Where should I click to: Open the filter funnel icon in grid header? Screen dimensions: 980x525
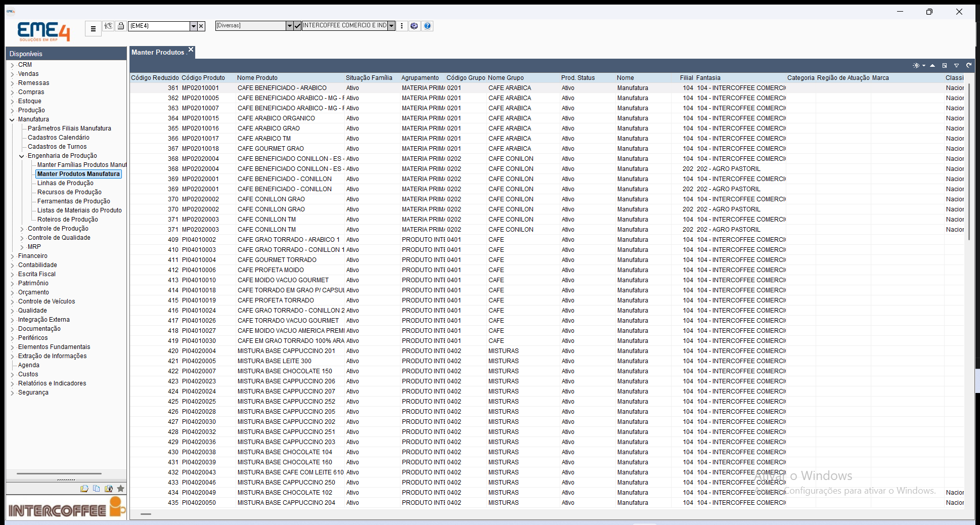(957, 65)
